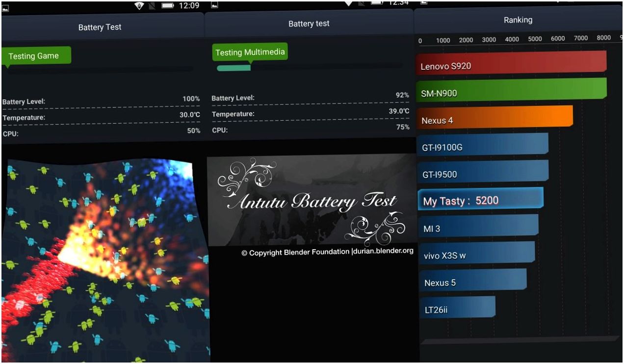Tap the battery icon beside 12:09
The height and width of the screenshot is (364, 624).
[x=168, y=6]
